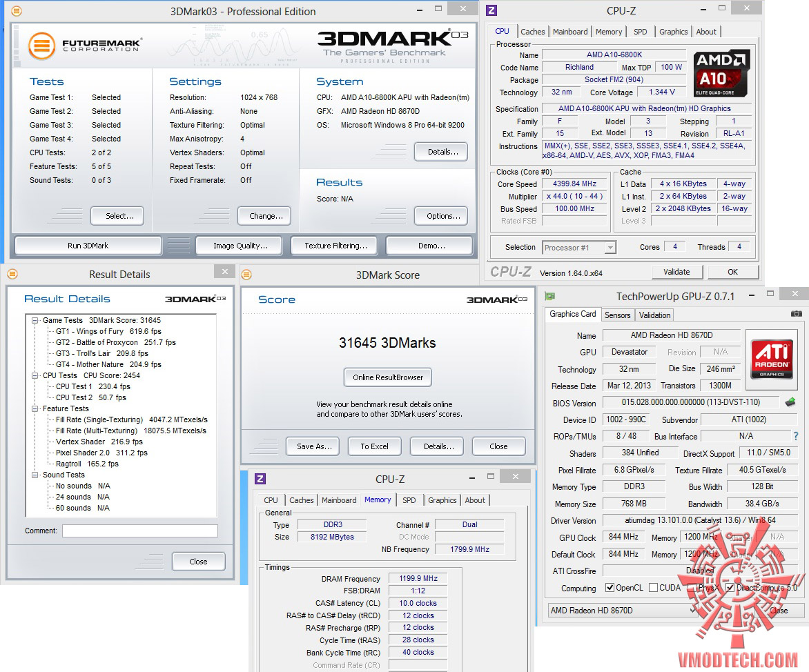Collapse the Feature Tests tree node

coord(35,408)
